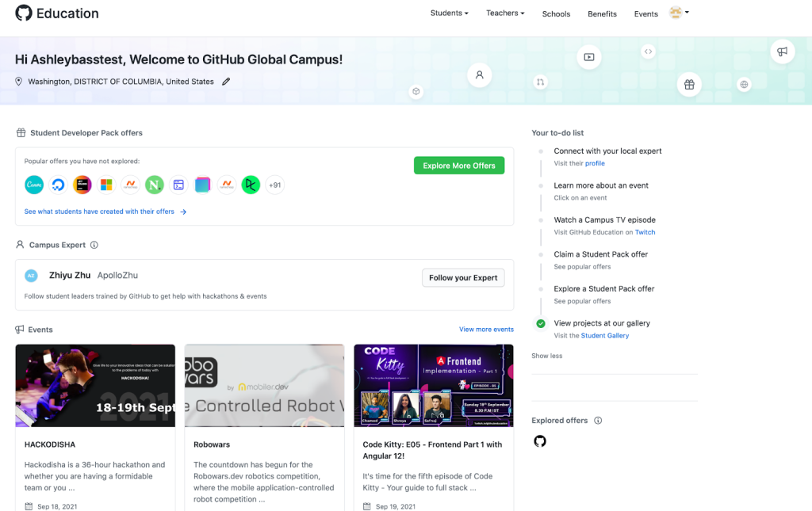Collapse the to-do list with Show less
The width and height of the screenshot is (812, 511).
[546, 356]
